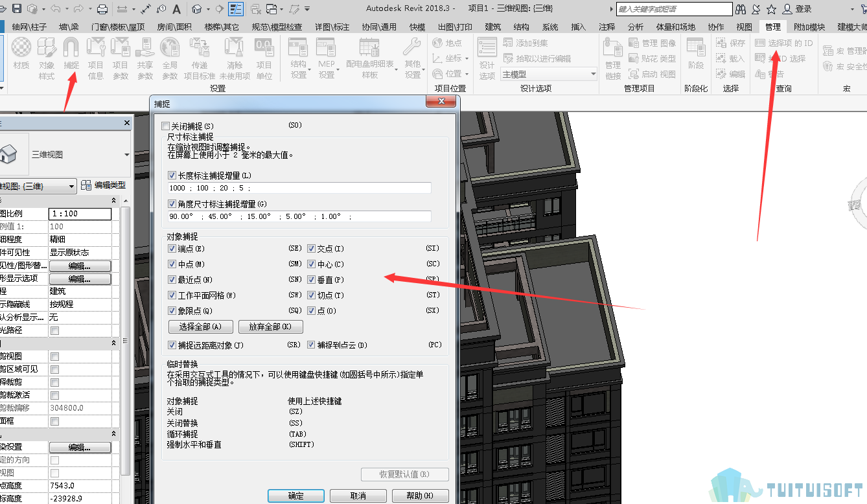Open 共享参数 (Shared Parameters)
867x504 pixels.
145,57
